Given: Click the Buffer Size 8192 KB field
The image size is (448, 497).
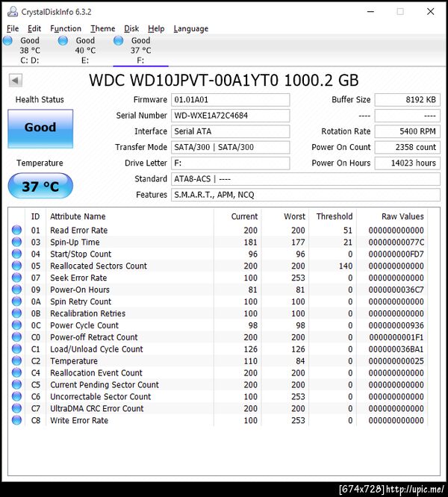Looking at the screenshot, I should [408, 100].
